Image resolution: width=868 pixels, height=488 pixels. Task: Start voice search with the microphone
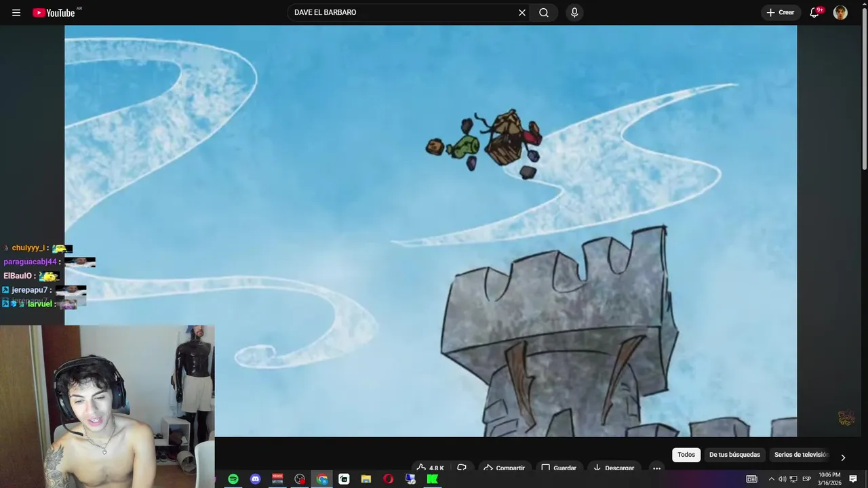pos(574,13)
